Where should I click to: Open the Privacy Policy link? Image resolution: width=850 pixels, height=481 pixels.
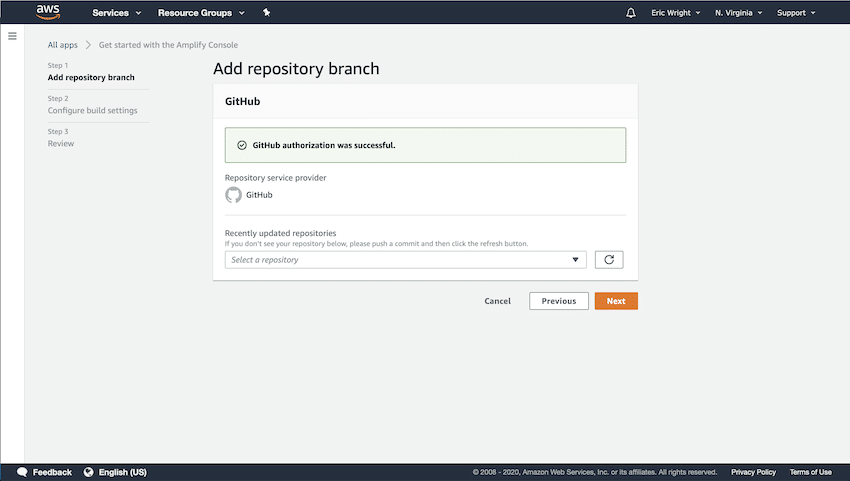(753, 472)
